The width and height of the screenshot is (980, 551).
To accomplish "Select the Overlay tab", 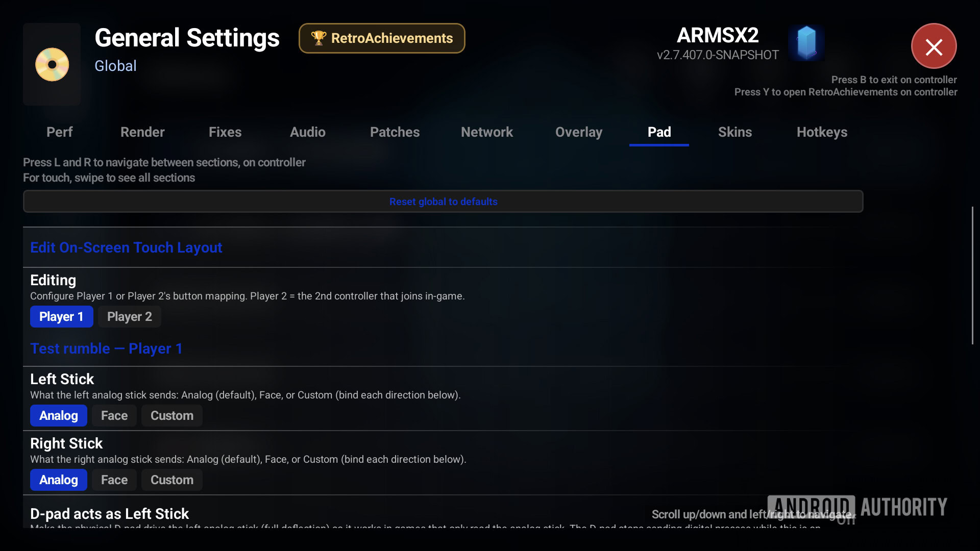I will point(579,132).
